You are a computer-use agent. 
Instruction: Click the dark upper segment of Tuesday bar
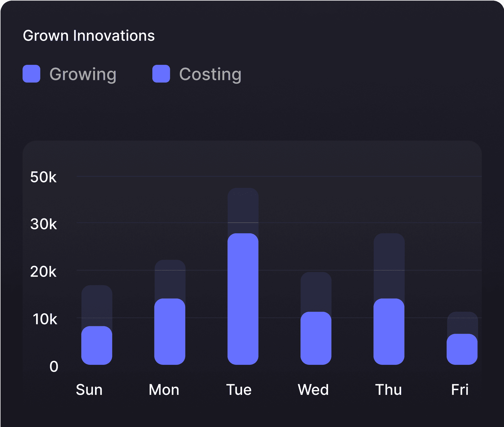[x=243, y=210]
